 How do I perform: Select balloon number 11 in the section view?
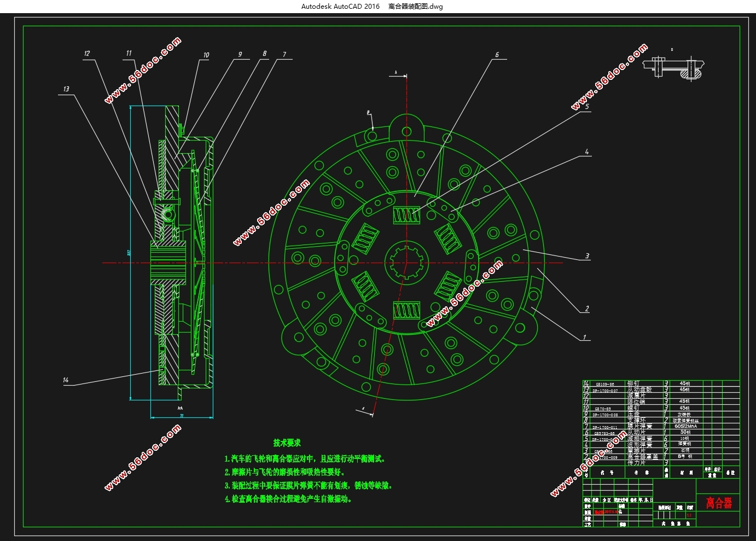tap(129, 53)
